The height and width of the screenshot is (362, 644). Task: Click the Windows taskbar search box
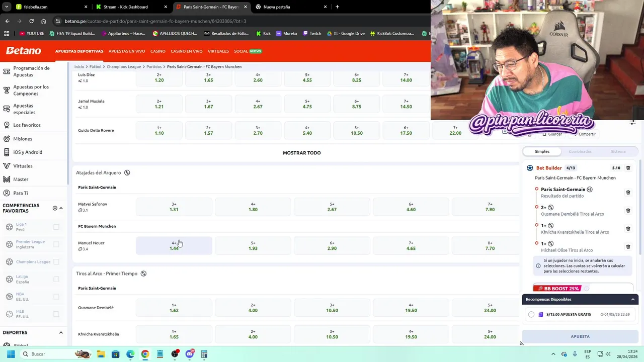pyautogui.click(x=55, y=354)
